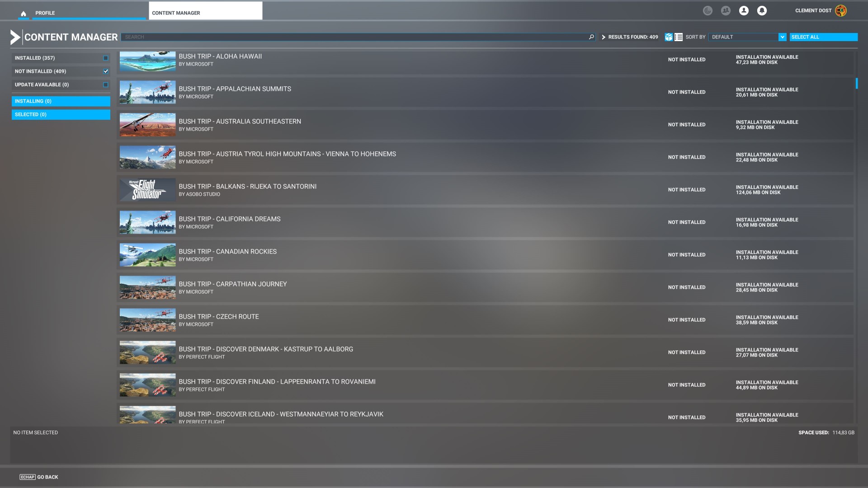
Task: Click "47,23 MB on disk" installation info
Action: tap(757, 62)
